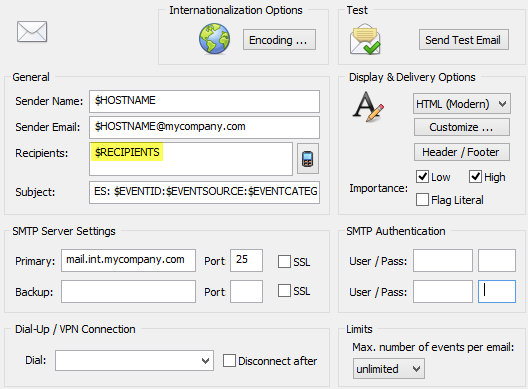Screen dimensions: 528x389
Task: Click the second row SMTP password field
Action: [x=497, y=291]
